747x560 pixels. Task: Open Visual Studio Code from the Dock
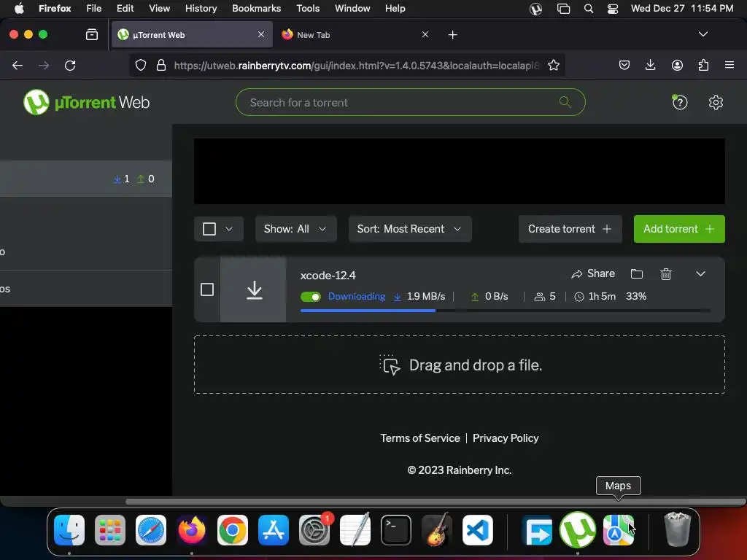pyautogui.click(x=477, y=530)
